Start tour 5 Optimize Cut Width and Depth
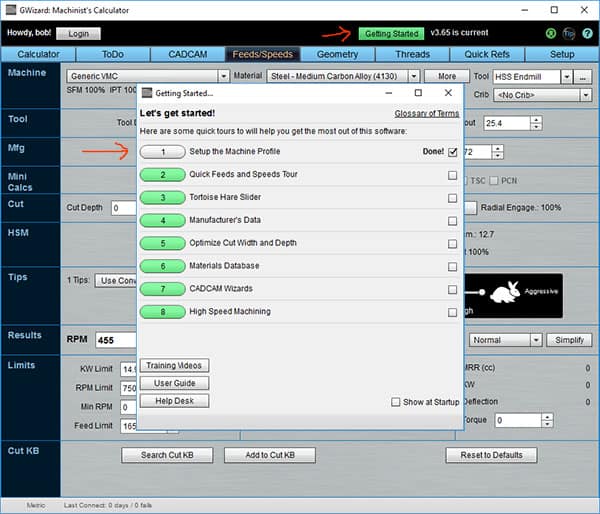 pos(163,243)
